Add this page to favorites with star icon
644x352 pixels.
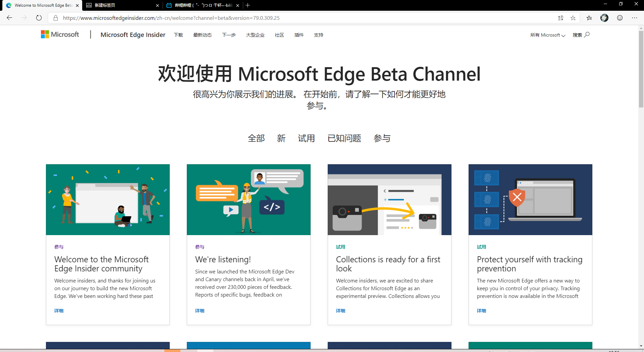pos(573,18)
